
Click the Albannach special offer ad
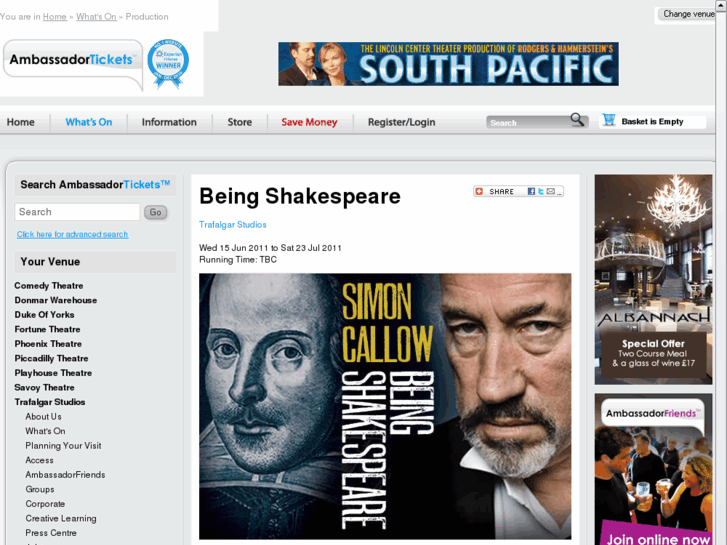tap(653, 279)
